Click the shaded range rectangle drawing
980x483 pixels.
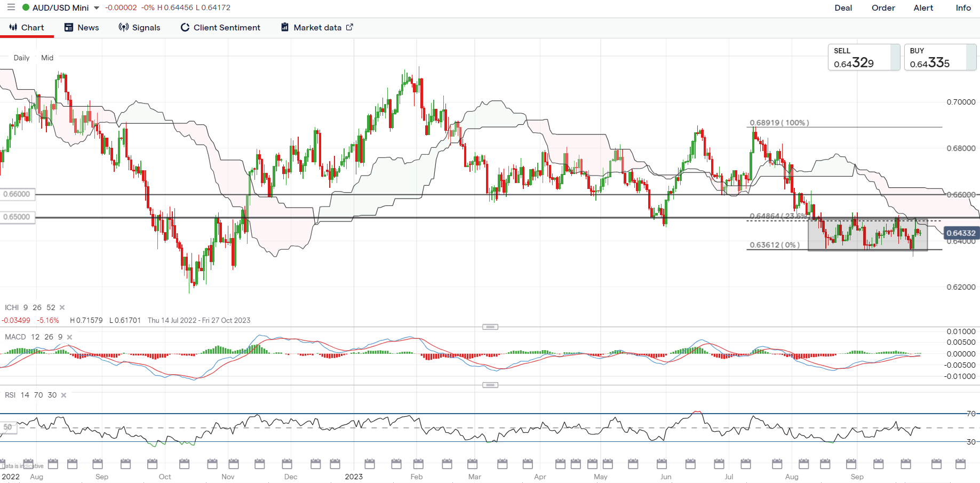868,235
